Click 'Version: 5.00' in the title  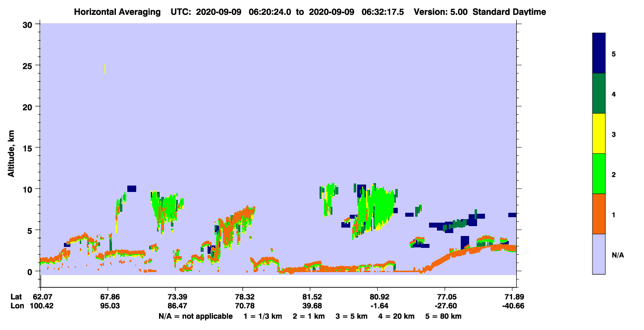point(442,11)
